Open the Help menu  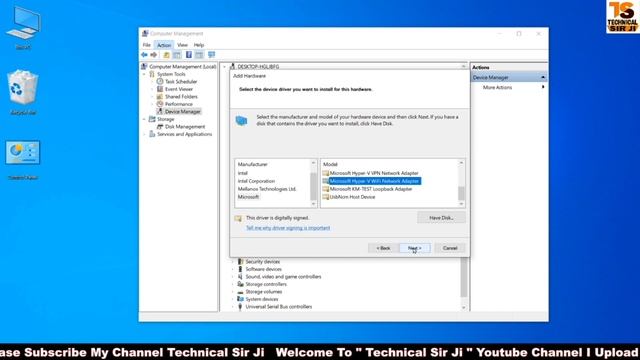coord(199,45)
